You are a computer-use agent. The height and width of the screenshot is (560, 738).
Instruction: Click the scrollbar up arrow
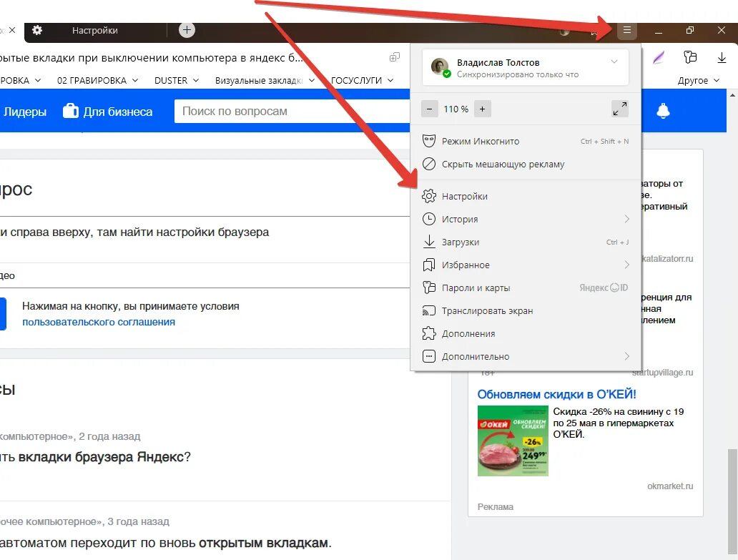(732, 95)
